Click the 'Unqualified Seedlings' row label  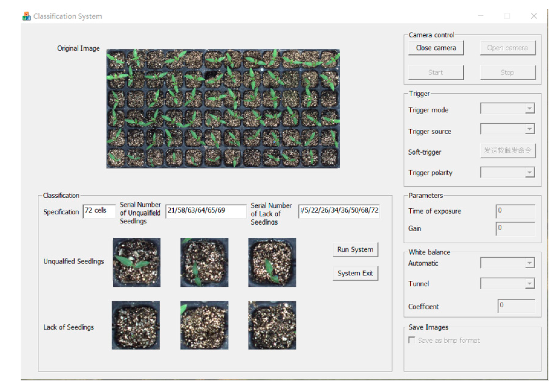pyautogui.click(x=73, y=261)
